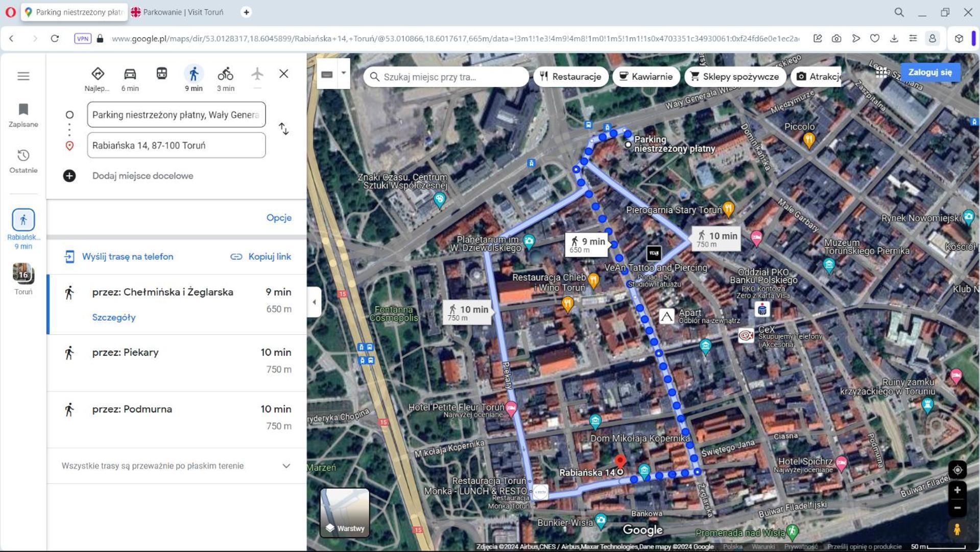Viewport: 980px width, 552px height.
Task: Select route przez Piekary
Action: (177, 363)
